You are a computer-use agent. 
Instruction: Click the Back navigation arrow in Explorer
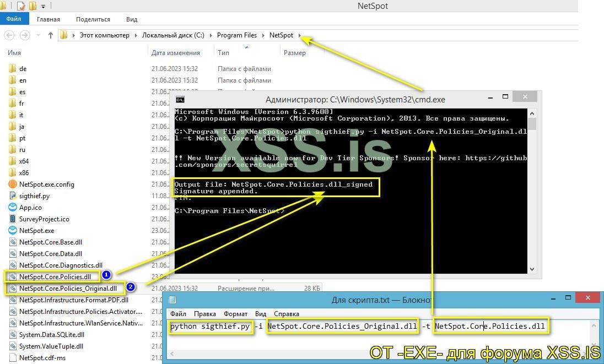pos(9,35)
